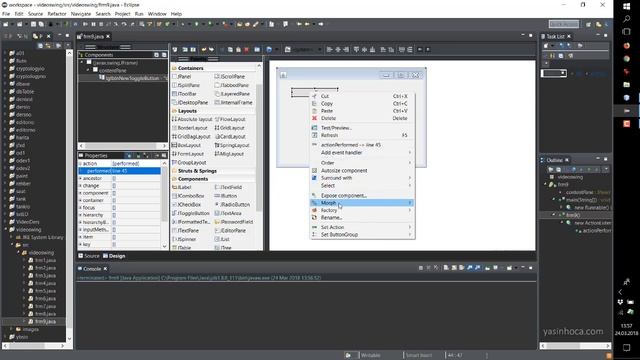
Task: Switch to the Source tab
Action: tap(89, 256)
